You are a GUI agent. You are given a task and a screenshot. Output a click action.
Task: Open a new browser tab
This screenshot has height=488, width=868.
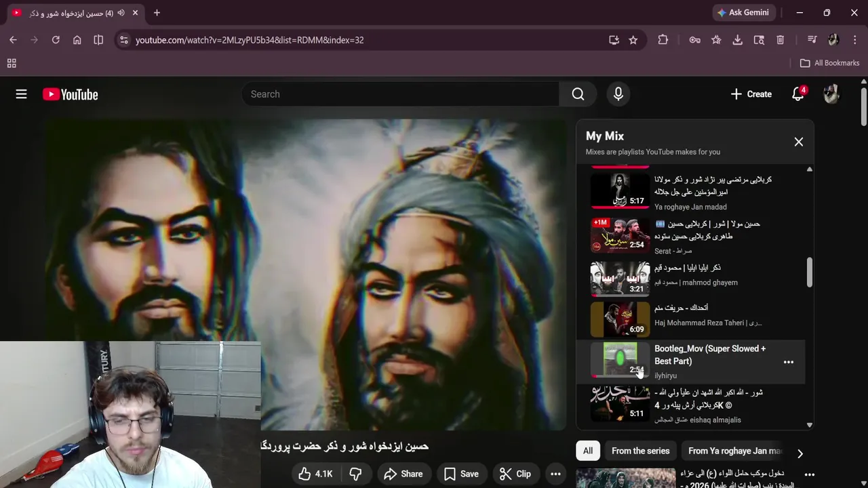157,12
